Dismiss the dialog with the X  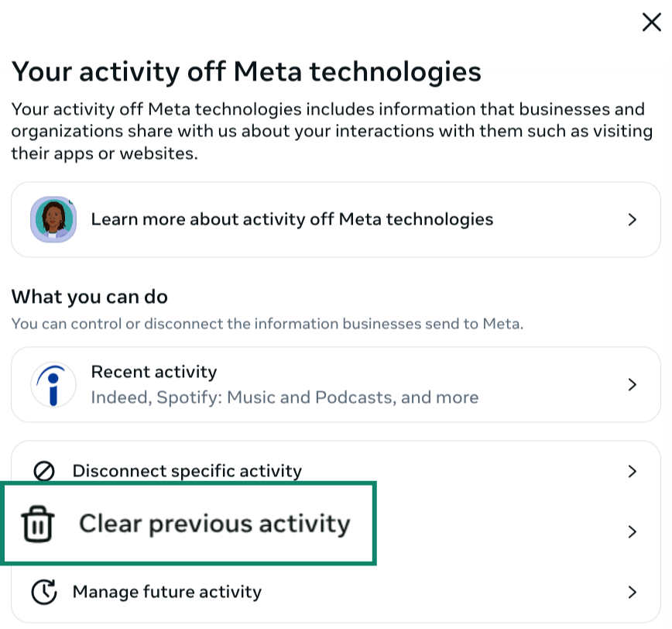tap(651, 22)
